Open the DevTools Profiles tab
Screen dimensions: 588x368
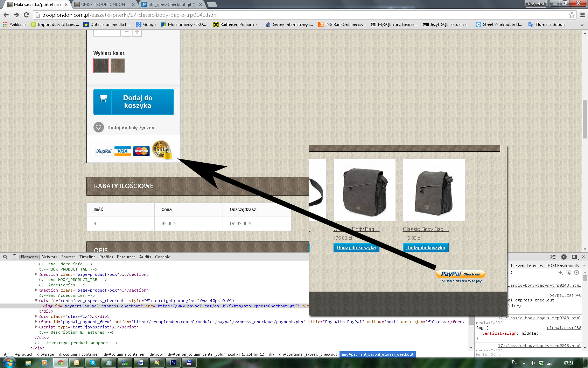click(x=106, y=257)
